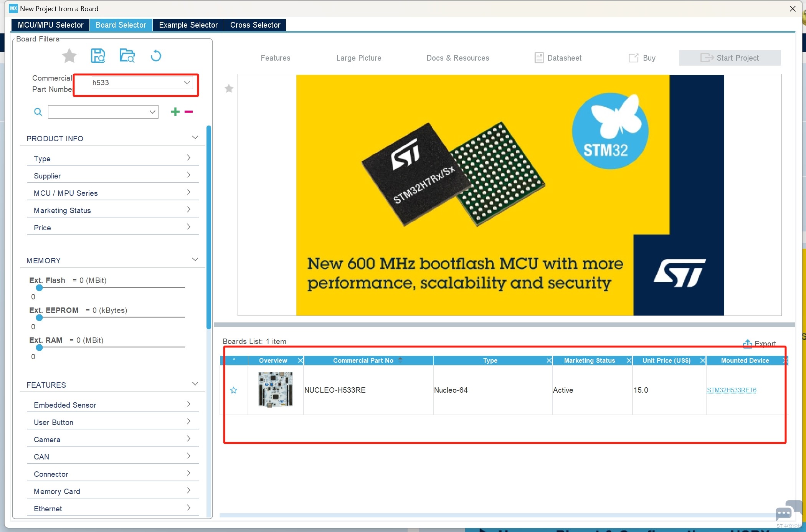Collapse the PRODUCT INFO section
This screenshot has width=806, height=532.
coord(195,137)
